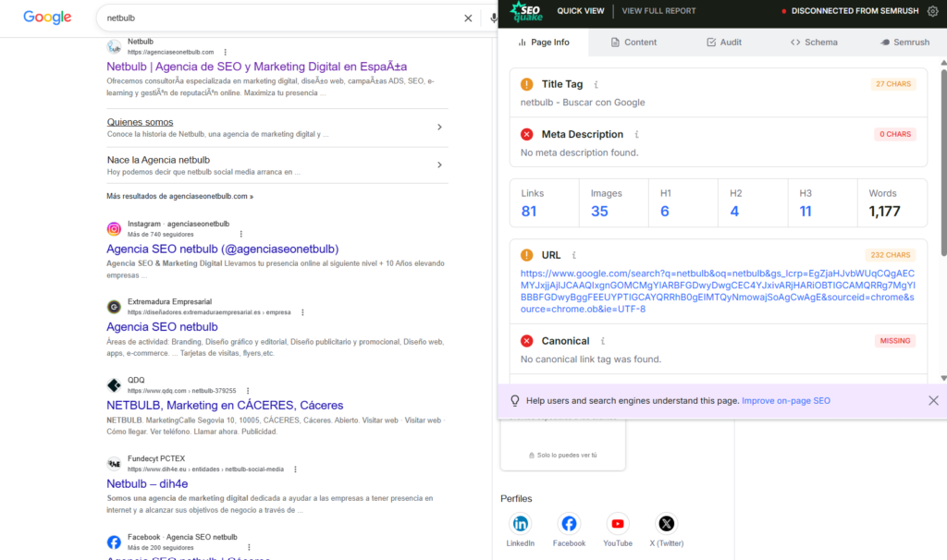947x560 pixels.
Task: Open options for Extremadura Empresarial result
Action: pyautogui.click(x=302, y=312)
